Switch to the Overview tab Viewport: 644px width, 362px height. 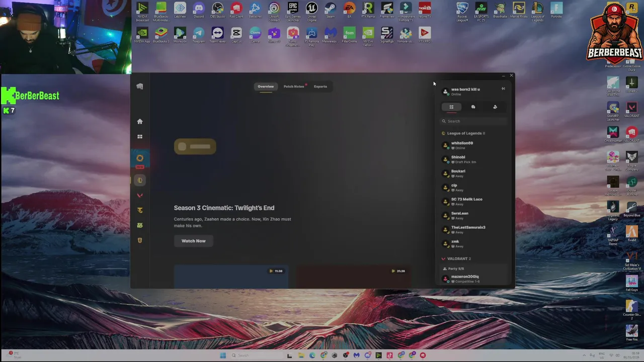(x=266, y=86)
